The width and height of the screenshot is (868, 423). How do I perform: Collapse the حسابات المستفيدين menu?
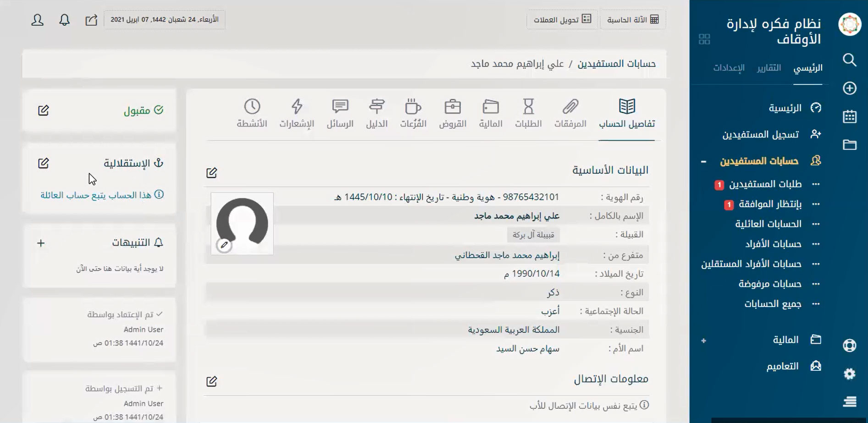(x=703, y=161)
